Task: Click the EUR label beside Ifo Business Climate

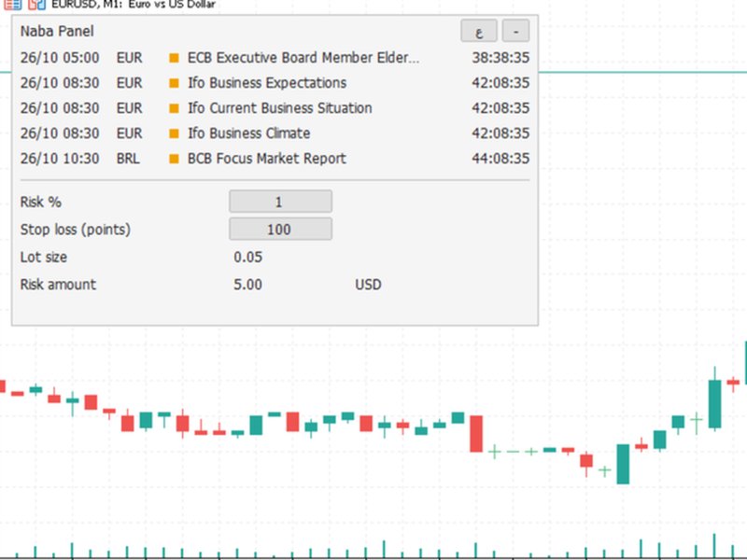Action: (129, 133)
